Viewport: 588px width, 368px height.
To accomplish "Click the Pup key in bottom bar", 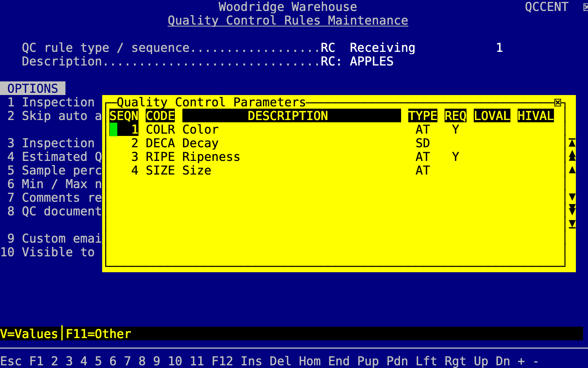I will (368, 361).
